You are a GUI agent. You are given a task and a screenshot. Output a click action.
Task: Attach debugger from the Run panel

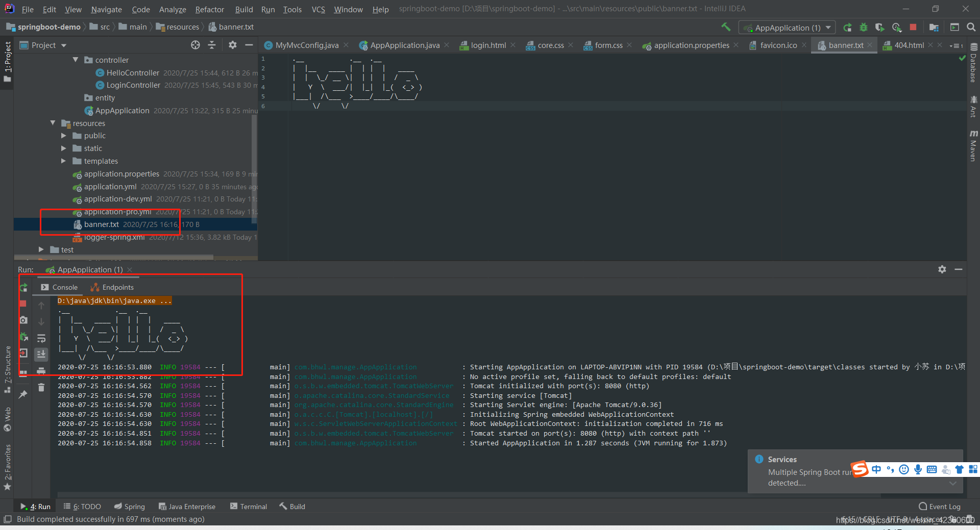(x=23, y=337)
